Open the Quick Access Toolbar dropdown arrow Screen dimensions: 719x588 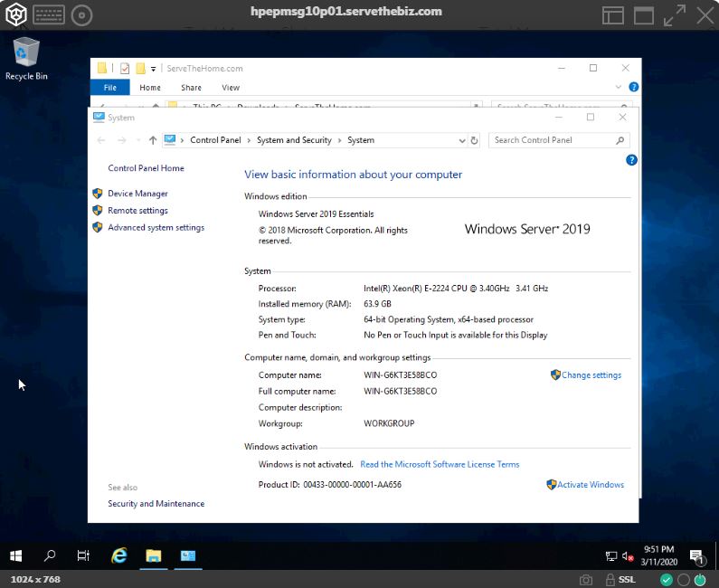pos(154,69)
